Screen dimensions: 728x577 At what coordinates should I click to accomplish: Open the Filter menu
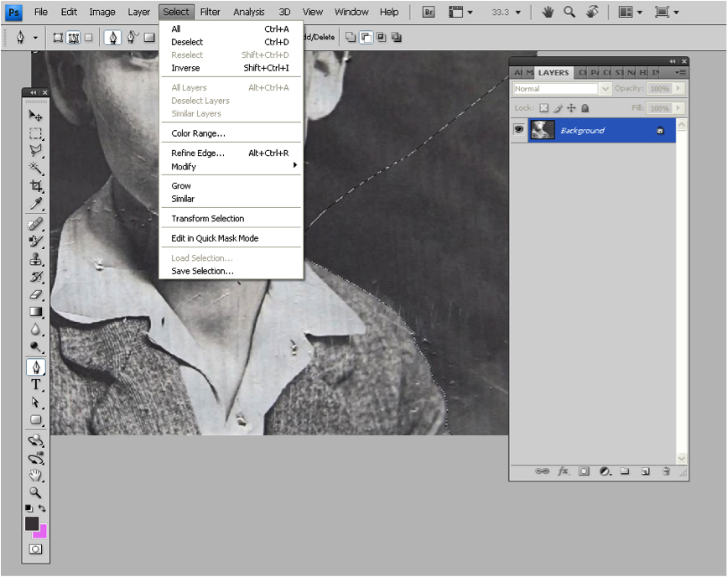(x=211, y=12)
